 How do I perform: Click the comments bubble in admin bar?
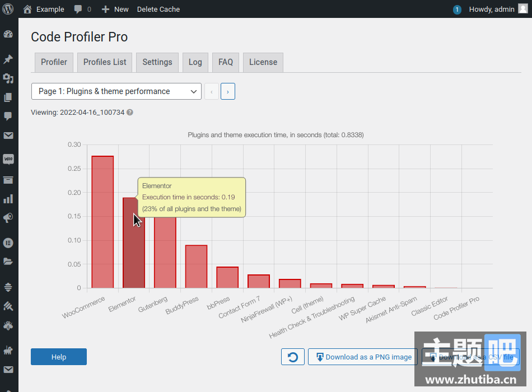(x=82, y=9)
